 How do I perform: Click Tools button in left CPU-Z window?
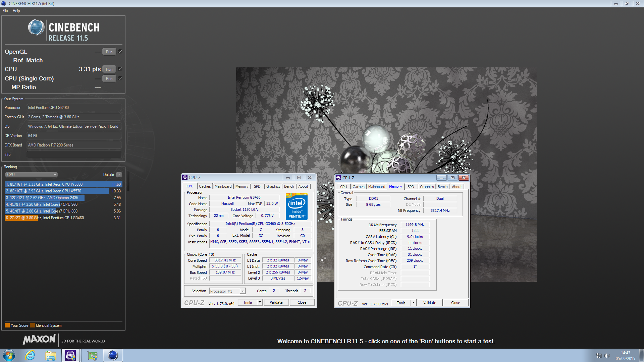point(248,302)
